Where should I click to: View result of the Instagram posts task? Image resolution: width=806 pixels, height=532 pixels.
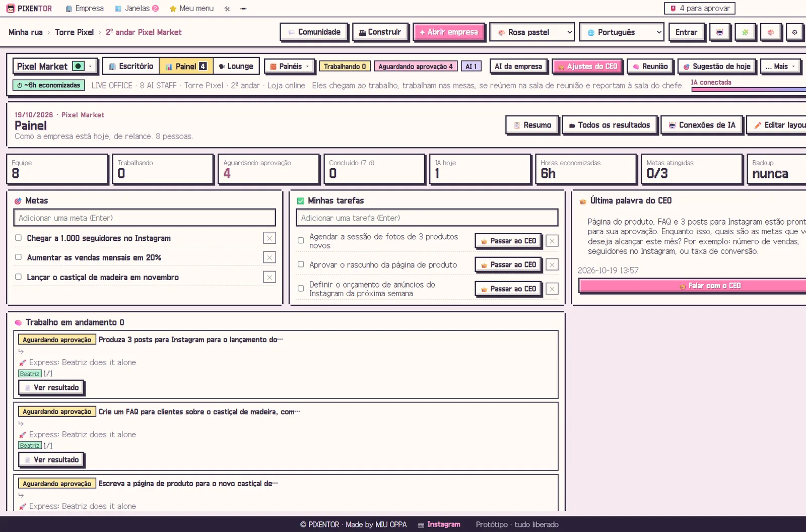pyautogui.click(x=51, y=387)
